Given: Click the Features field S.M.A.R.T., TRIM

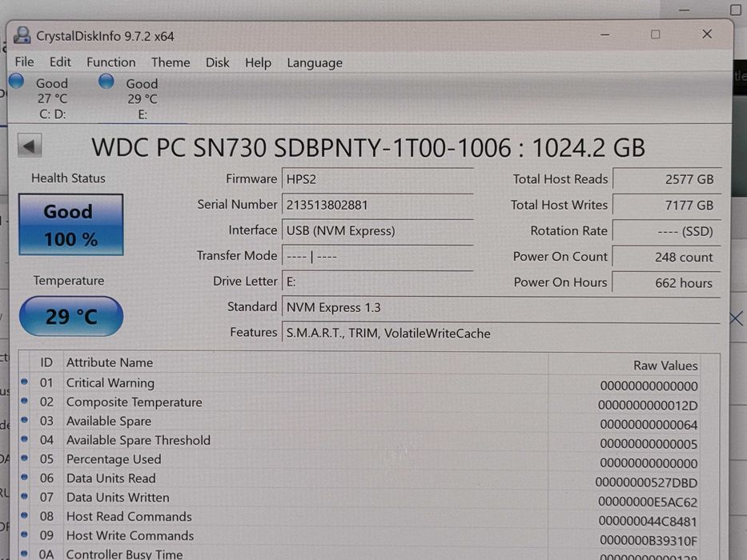Looking at the screenshot, I should pos(500,334).
